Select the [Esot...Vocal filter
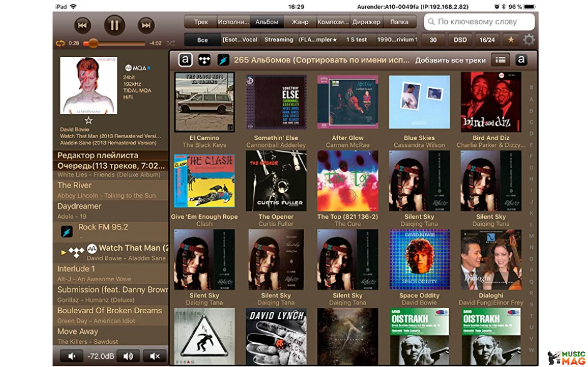 [240, 40]
